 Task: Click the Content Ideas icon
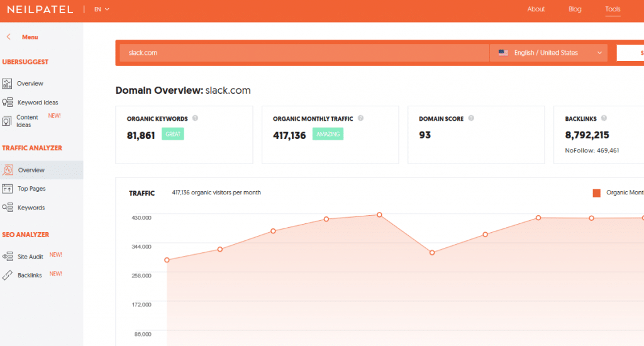pos(7,121)
